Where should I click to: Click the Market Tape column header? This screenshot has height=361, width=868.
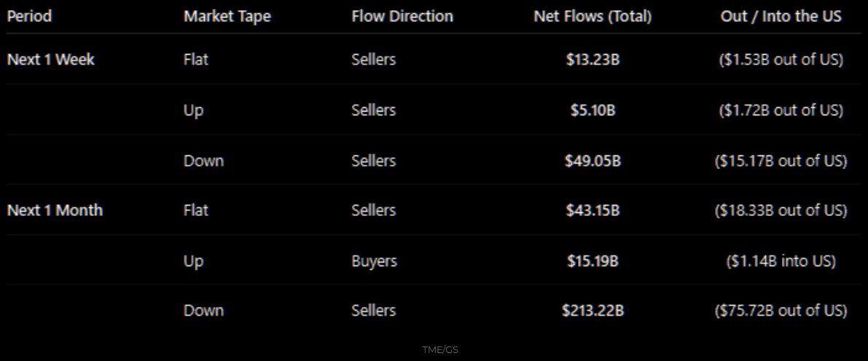click(x=227, y=16)
